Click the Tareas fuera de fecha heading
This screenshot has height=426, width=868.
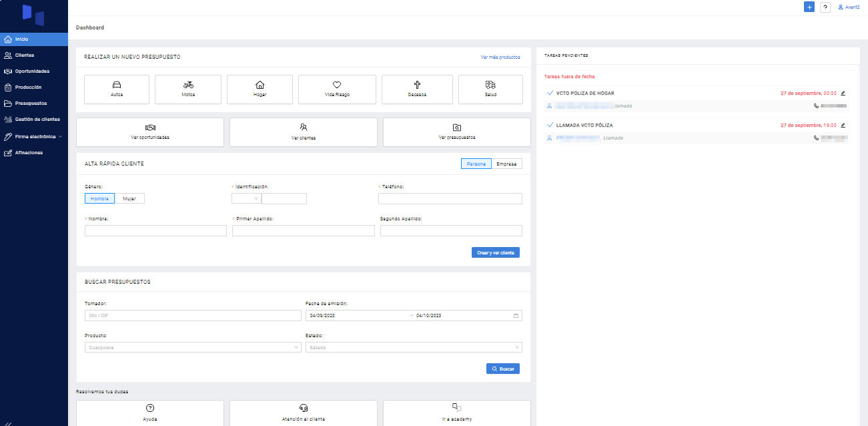570,77
